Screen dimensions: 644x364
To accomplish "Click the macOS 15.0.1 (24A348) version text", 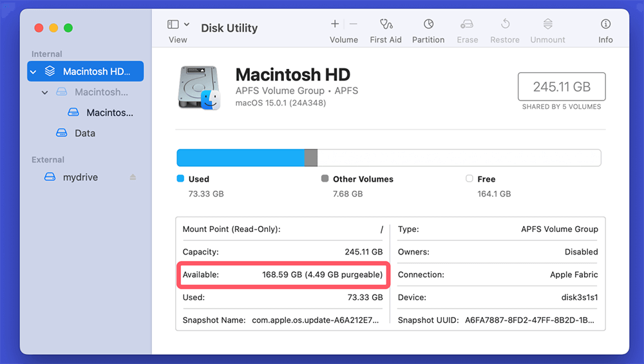I will 281,103.
